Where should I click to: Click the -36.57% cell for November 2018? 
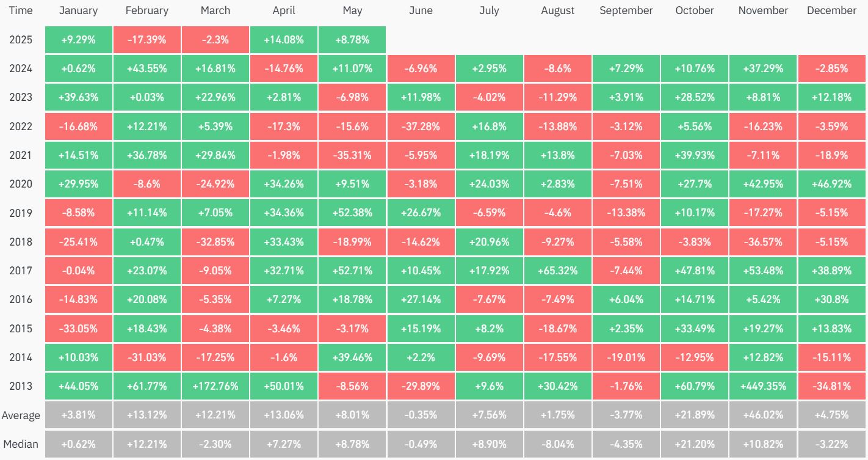coord(763,242)
